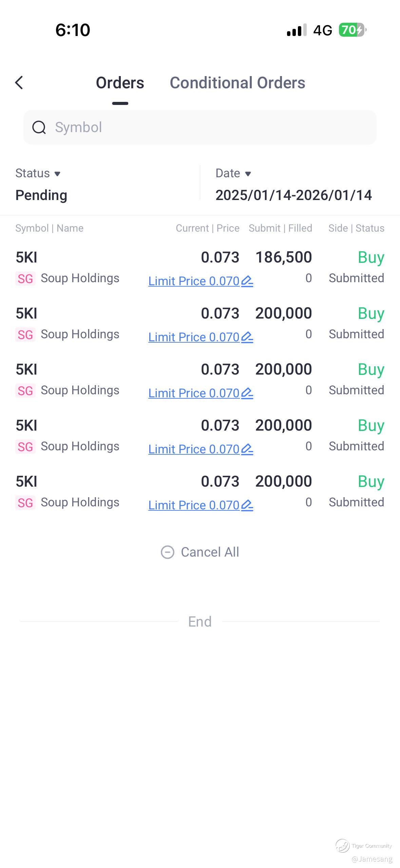Open the first order's Limit Price 0.070 link

click(194, 281)
